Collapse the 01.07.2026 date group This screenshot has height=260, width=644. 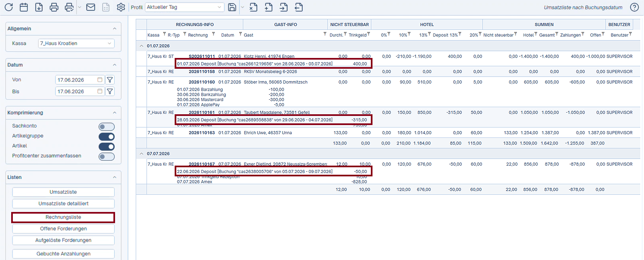[x=142, y=46]
